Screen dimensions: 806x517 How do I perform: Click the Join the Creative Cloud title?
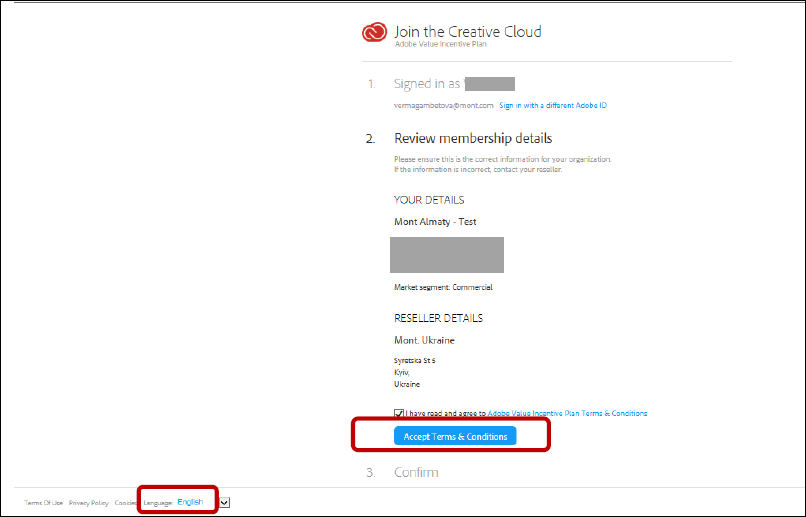pyautogui.click(x=468, y=32)
